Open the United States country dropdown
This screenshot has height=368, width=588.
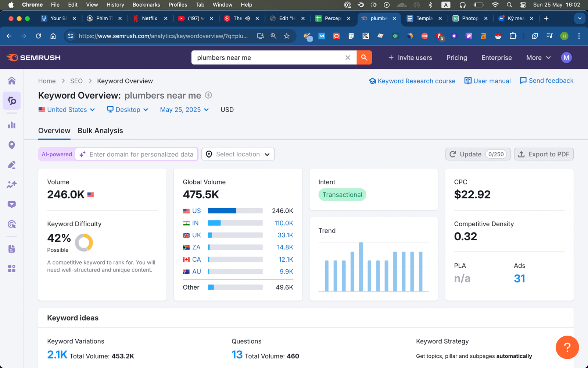tap(67, 110)
